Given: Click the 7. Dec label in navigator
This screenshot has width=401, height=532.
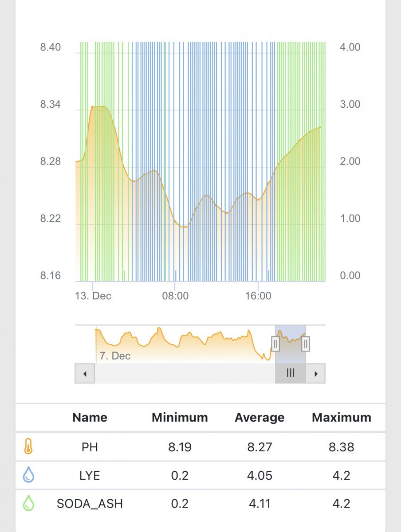Looking at the screenshot, I should 115,356.
